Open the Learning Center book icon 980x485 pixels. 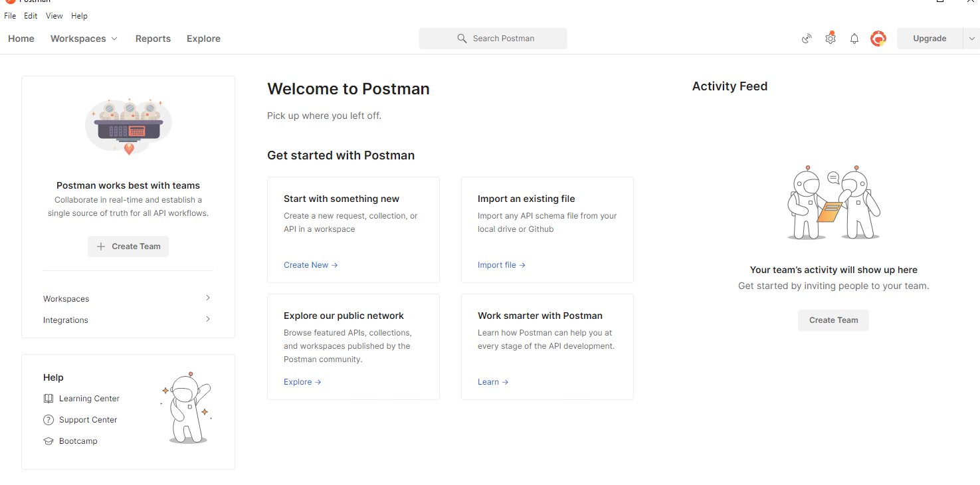48,398
